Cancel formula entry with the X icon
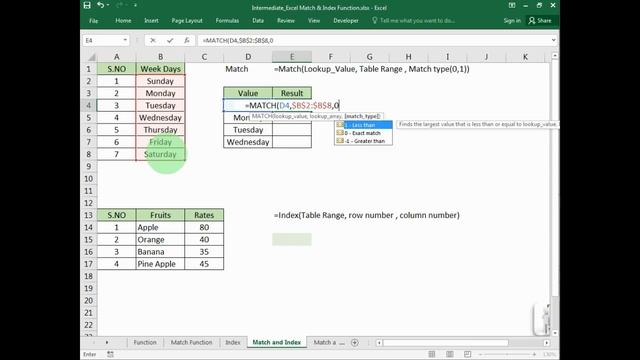Image resolution: width=640 pixels, height=360 pixels. (153, 40)
